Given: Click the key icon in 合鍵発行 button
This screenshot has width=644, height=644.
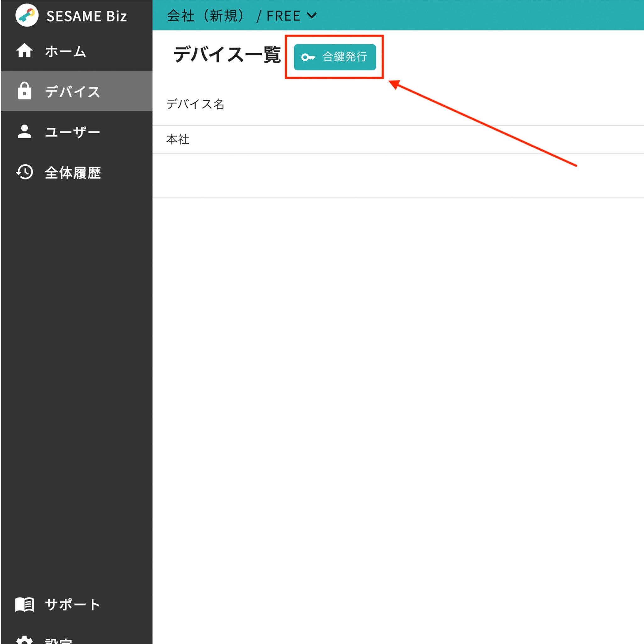Looking at the screenshot, I should [308, 57].
